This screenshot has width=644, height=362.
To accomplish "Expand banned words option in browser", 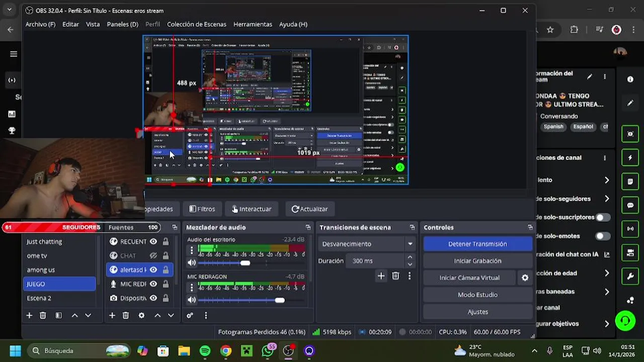I will (x=607, y=292).
